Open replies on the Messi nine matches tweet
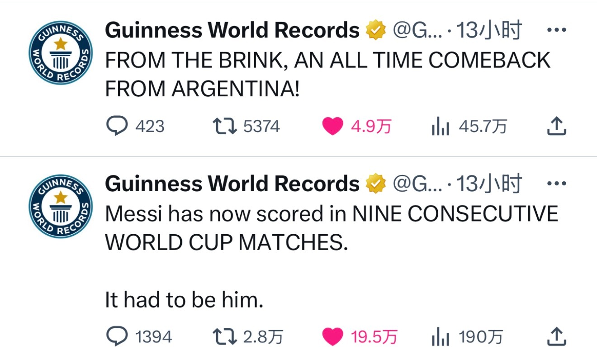 [x=139, y=336]
